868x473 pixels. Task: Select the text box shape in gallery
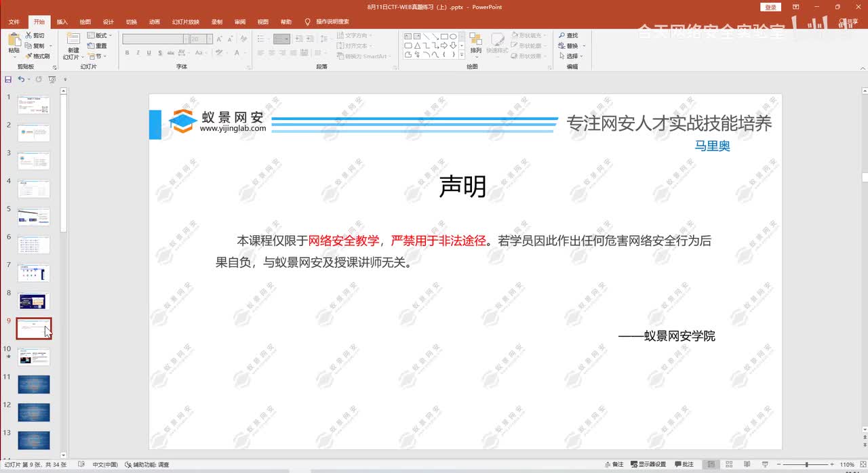point(408,37)
